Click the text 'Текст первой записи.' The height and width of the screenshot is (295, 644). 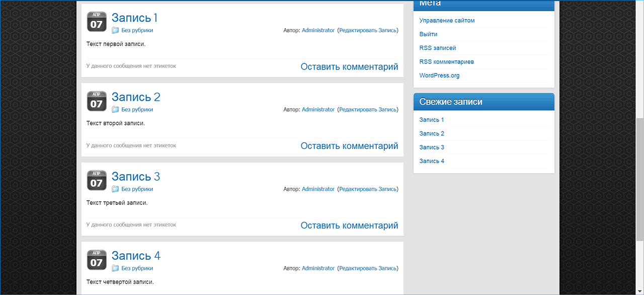pyautogui.click(x=116, y=44)
